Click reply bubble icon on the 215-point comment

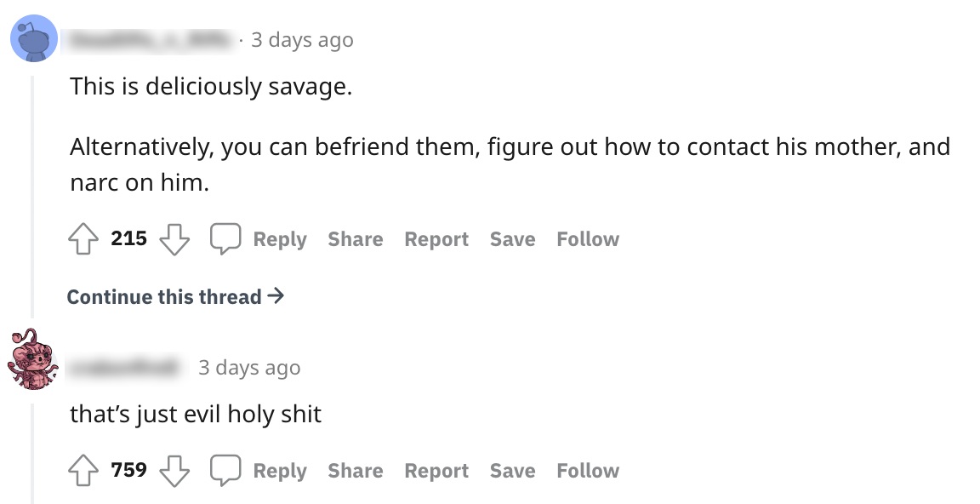225,239
